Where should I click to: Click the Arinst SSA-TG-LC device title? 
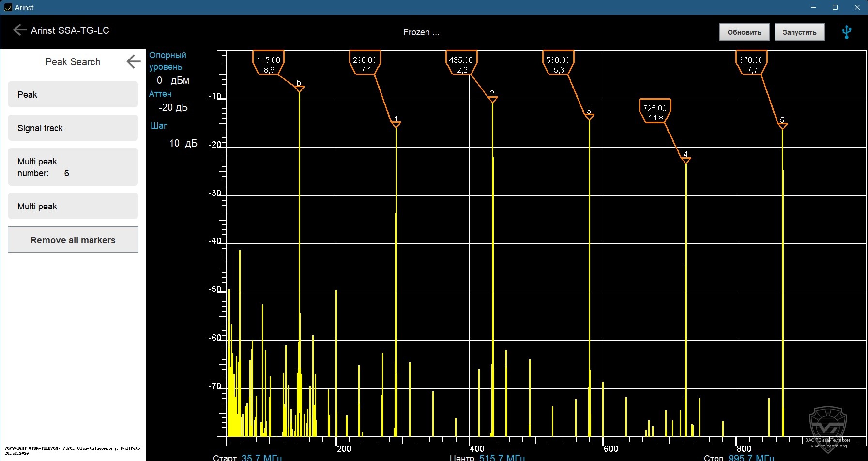click(70, 30)
